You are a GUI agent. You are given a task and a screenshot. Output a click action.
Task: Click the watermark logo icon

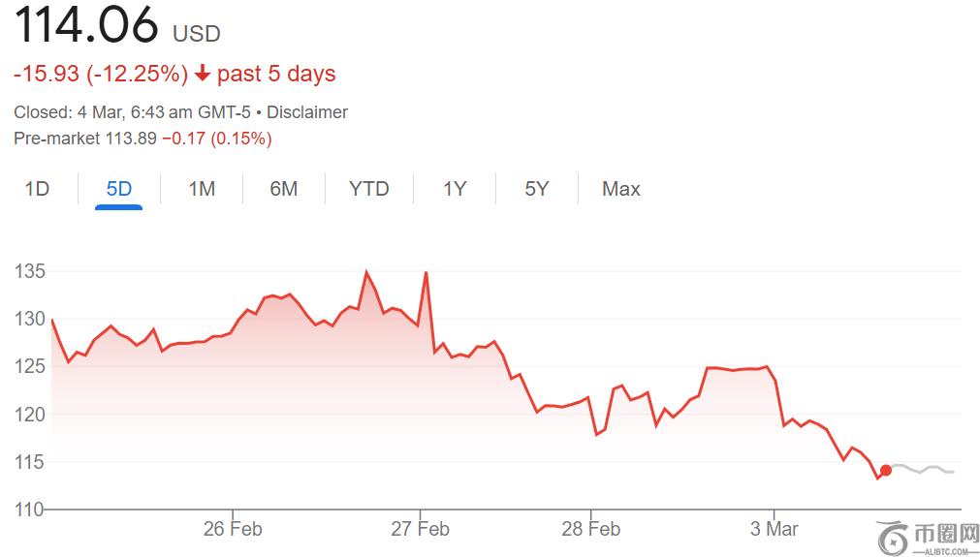pyautogui.click(x=892, y=535)
